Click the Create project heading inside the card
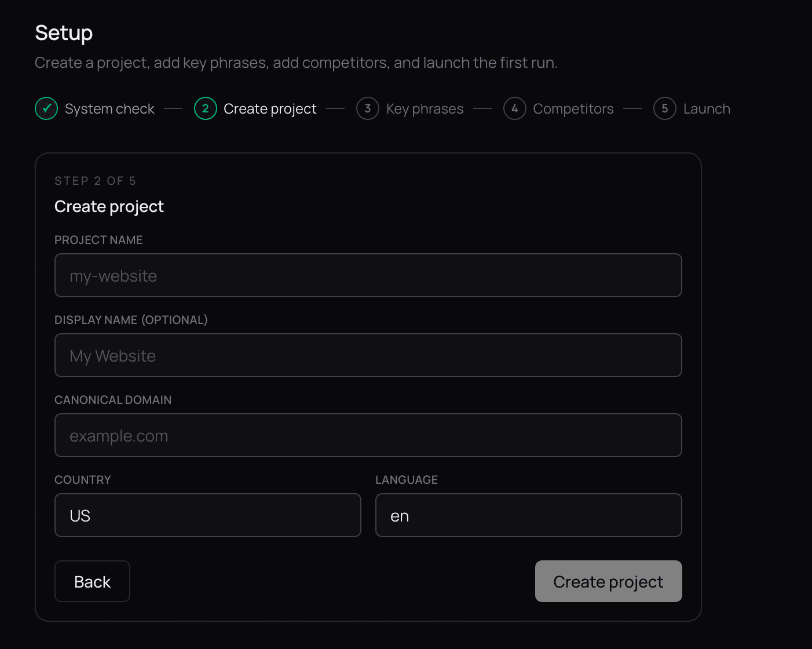Image resolution: width=812 pixels, height=649 pixels. pyautogui.click(x=109, y=206)
